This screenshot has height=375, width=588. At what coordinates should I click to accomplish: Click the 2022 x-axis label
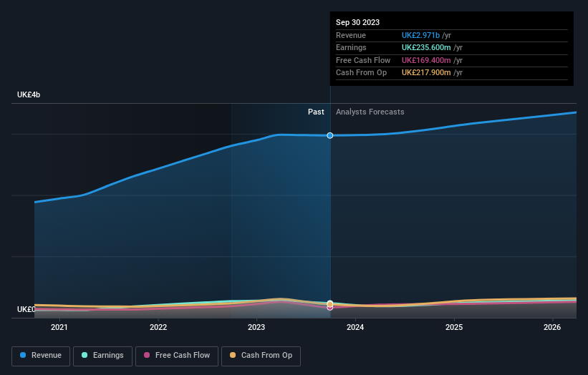tap(158, 327)
